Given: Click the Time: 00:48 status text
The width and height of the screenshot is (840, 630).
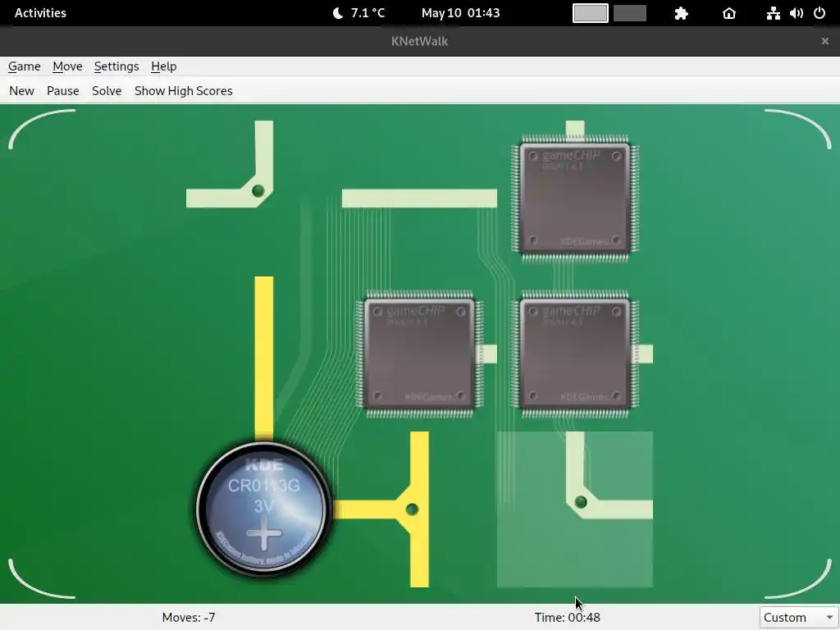Looking at the screenshot, I should tap(568, 617).
